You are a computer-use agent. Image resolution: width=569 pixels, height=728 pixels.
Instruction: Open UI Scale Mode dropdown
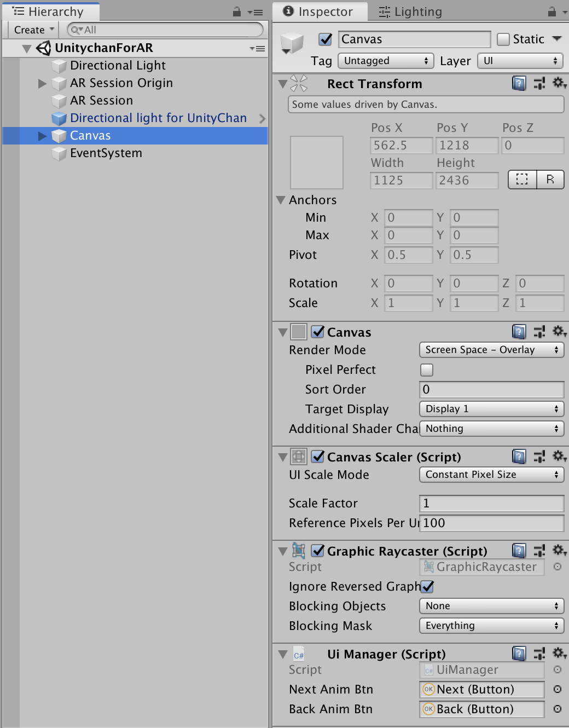491,475
